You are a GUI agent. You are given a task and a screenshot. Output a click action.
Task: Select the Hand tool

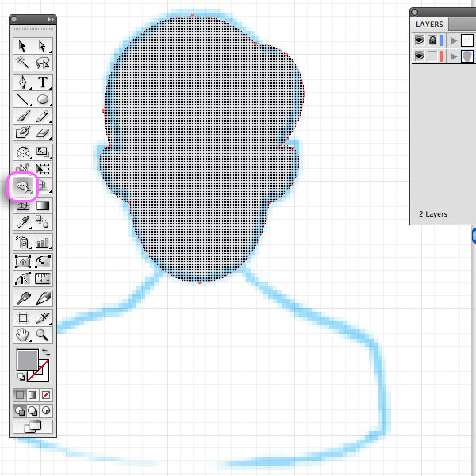[22, 335]
